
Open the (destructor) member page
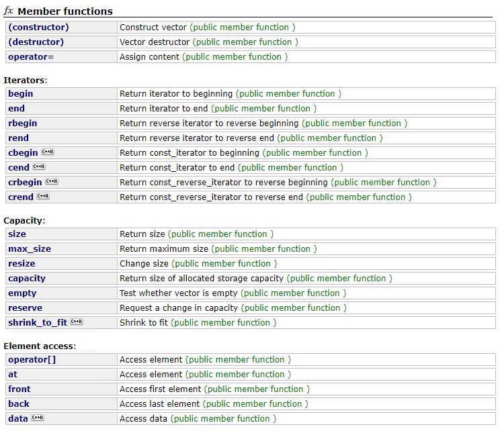pyautogui.click(x=36, y=42)
